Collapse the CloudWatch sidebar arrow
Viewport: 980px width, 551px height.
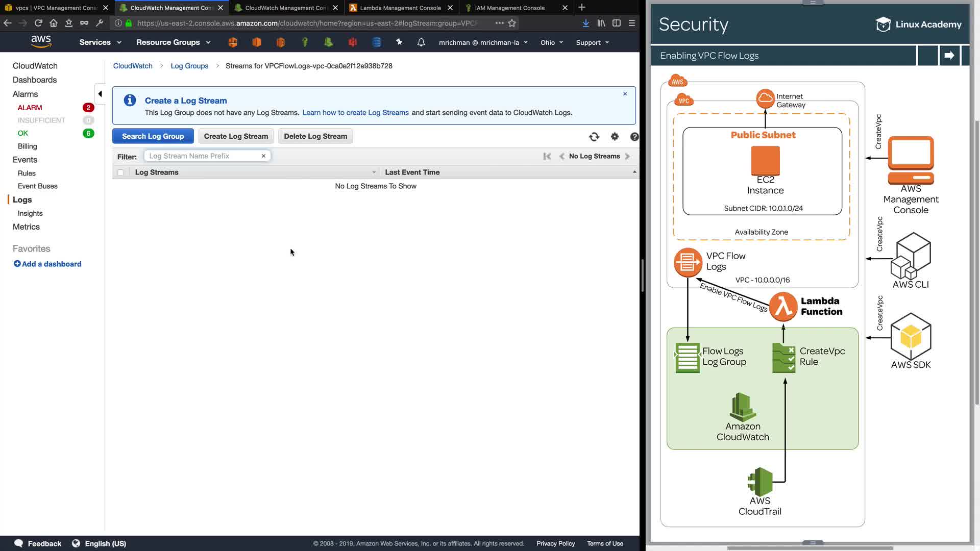pyautogui.click(x=100, y=94)
